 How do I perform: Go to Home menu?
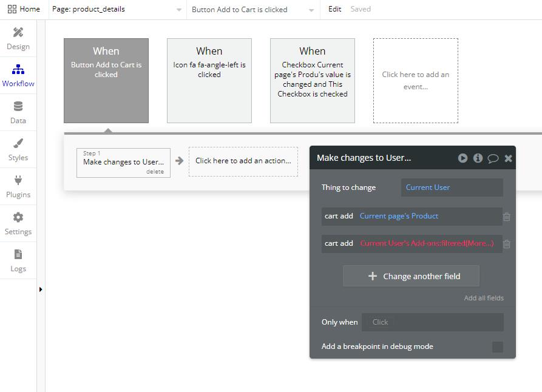tap(24, 9)
